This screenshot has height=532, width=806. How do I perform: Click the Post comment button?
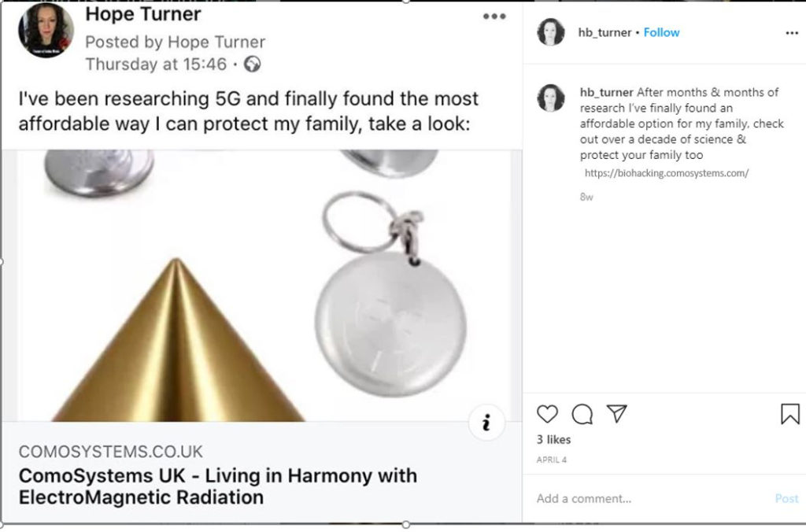786,499
